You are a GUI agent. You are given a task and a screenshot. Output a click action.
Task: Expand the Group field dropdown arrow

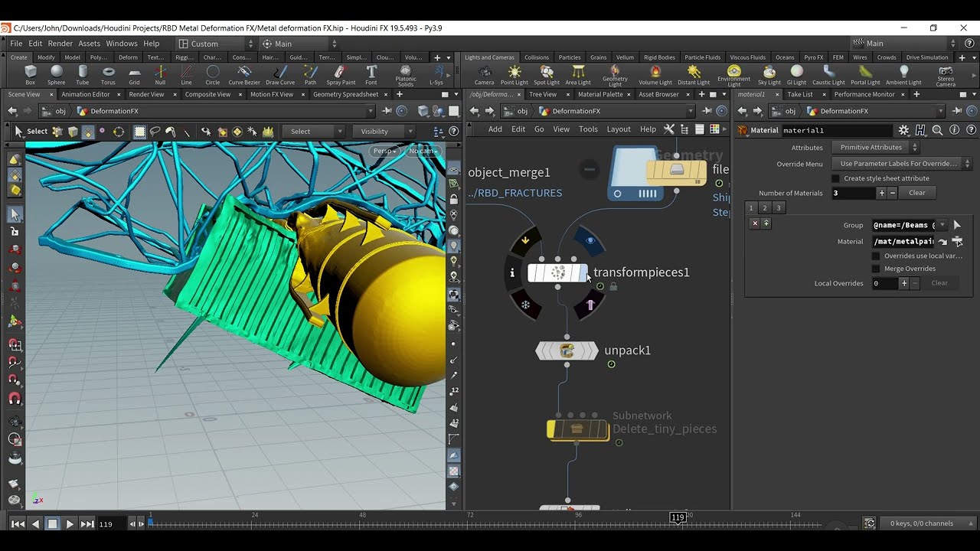coord(942,225)
